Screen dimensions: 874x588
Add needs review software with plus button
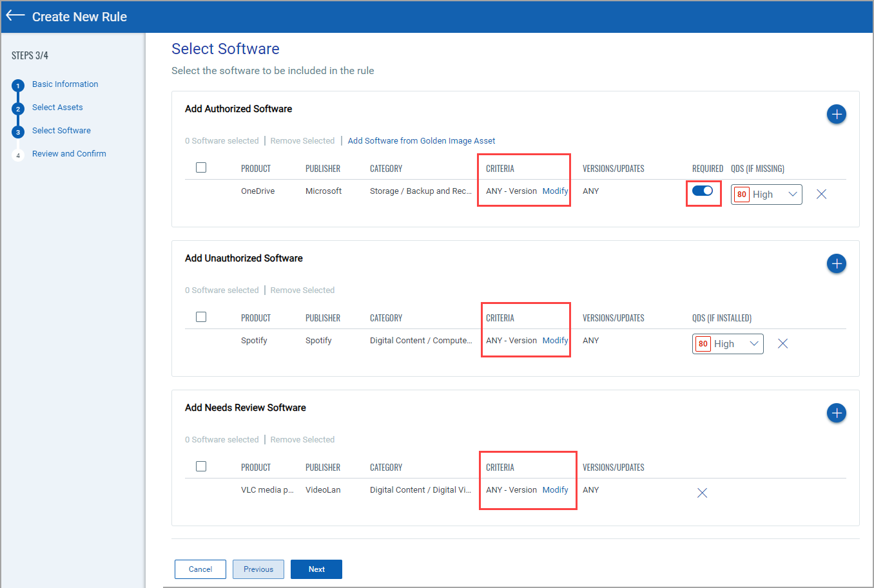836,413
